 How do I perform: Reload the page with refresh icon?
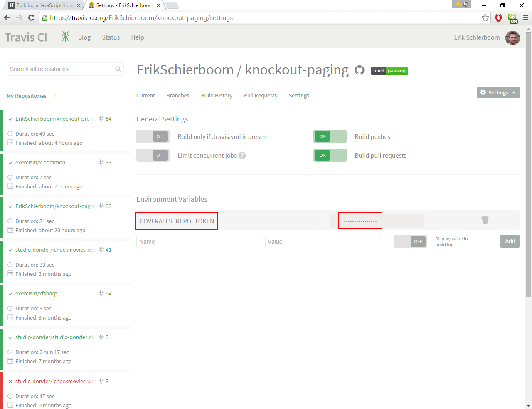pyautogui.click(x=31, y=17)
